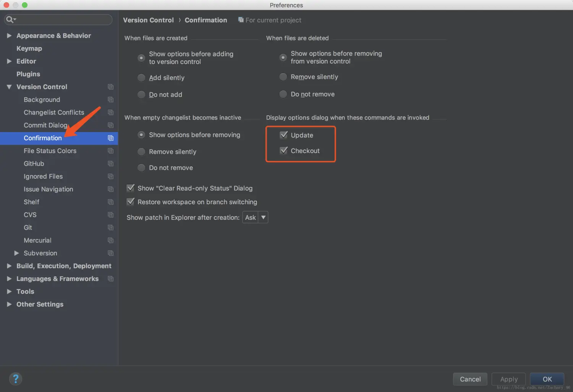Select the 'Add silently' radio button

tap(141, 78)
